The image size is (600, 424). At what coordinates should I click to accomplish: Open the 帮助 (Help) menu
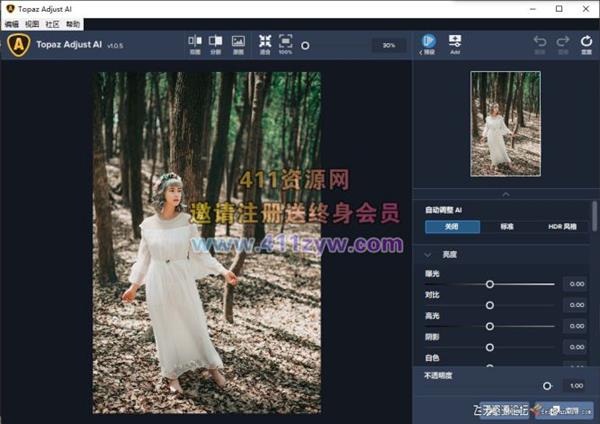click(x=73, y=22)
